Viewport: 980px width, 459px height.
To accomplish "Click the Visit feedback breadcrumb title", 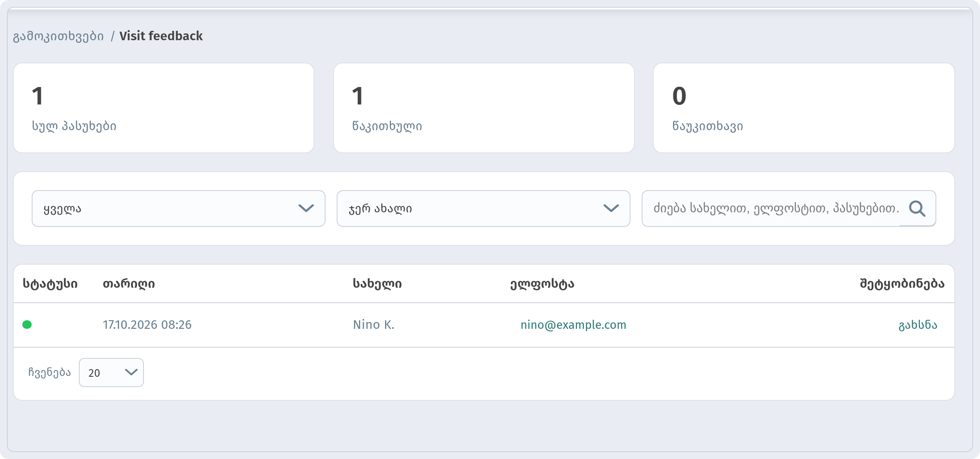I will tap(161, 36).
